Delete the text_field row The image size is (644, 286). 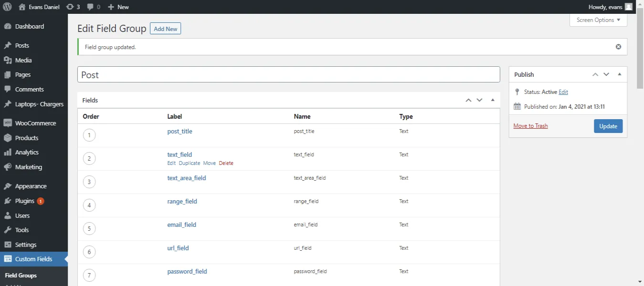point(226,163)
